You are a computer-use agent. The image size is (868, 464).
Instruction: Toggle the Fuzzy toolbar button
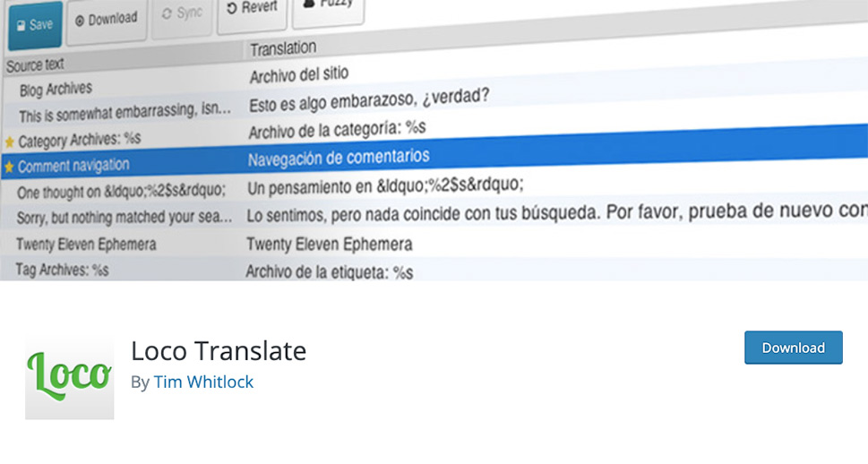coord(328,8)
